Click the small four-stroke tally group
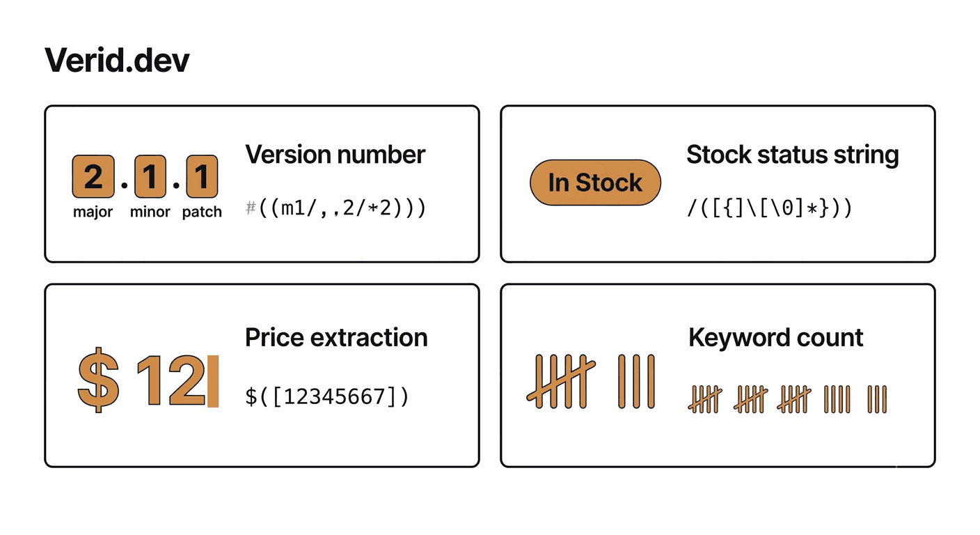The image size is (980, 535). tap(837, 399)
